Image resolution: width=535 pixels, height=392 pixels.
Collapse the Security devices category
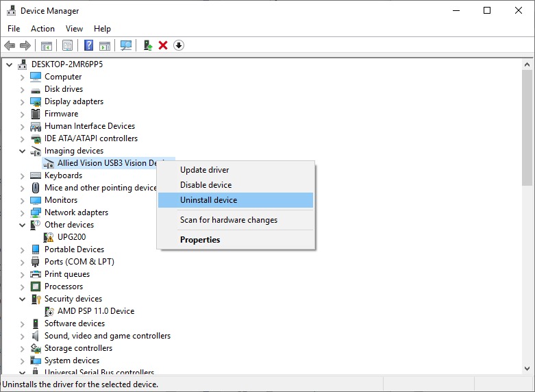click(x=23, y=299)
